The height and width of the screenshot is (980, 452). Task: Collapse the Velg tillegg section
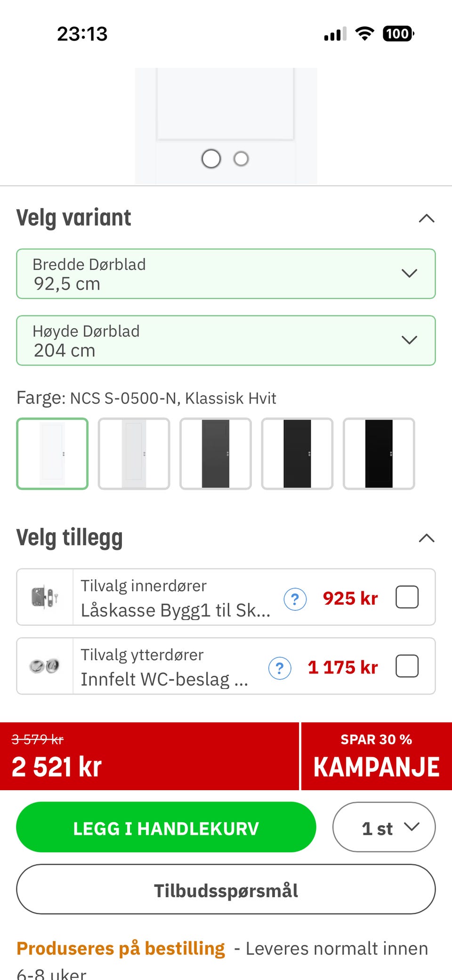[x=426, y=538]
